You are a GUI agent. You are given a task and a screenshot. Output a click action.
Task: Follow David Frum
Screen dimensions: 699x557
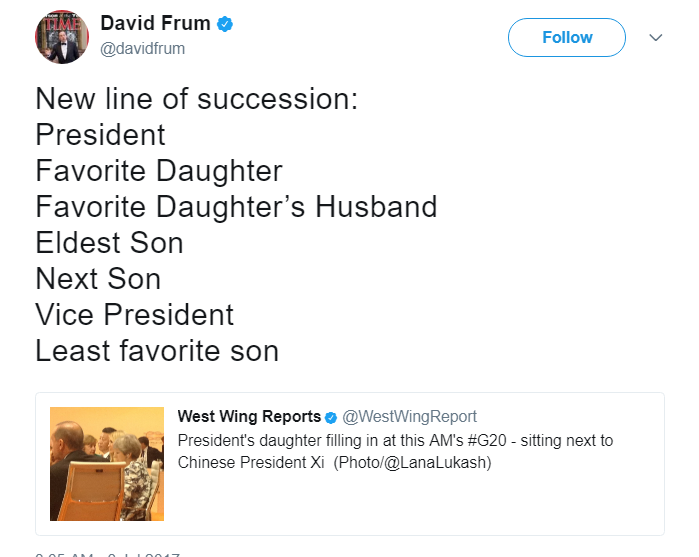[567, 38]
